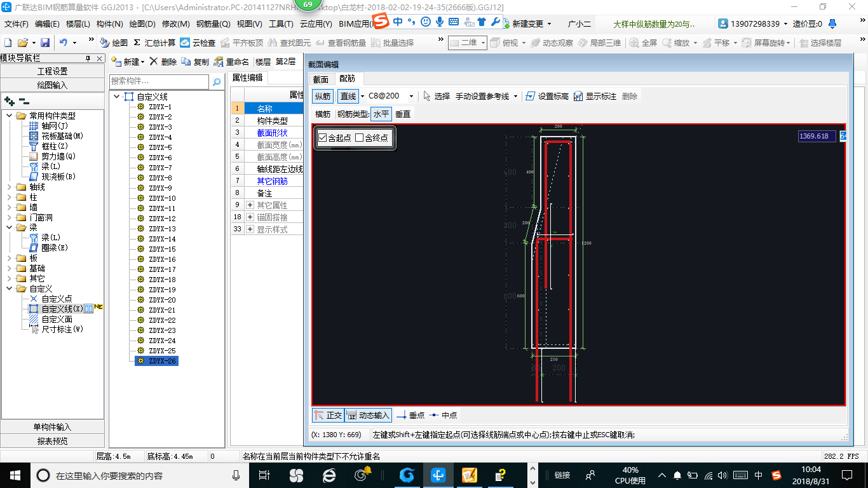Image resolution: width=868 pixels, height=488 pixels.
Task: Open the C8@200 rebar spec dropdown
Action: (411, 96)
